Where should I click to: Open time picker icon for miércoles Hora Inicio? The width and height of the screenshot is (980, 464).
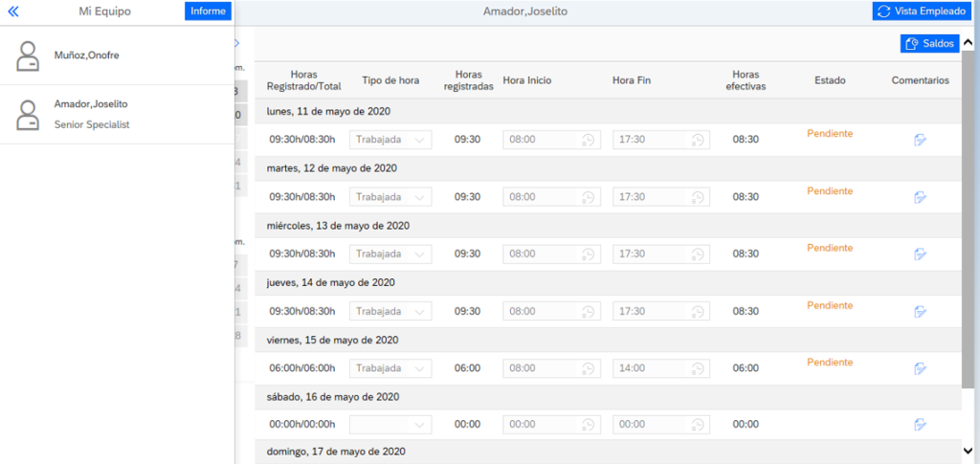[589, 254]
